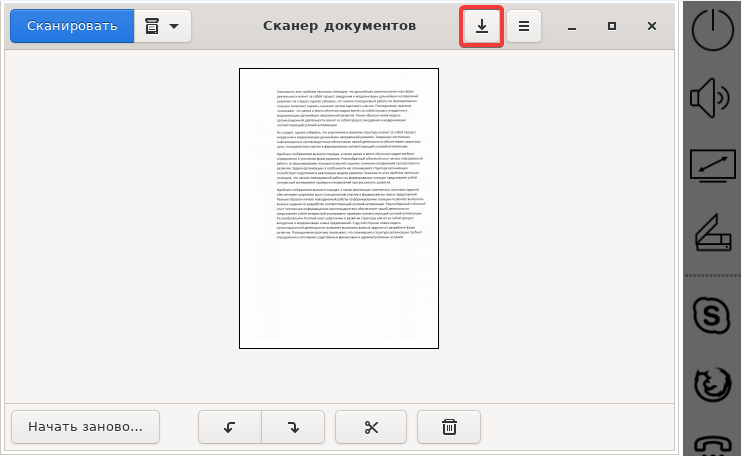Open the display monitor icon in the side panel
The height and width of the screenshot is (456, 741).
pos(713,166)
